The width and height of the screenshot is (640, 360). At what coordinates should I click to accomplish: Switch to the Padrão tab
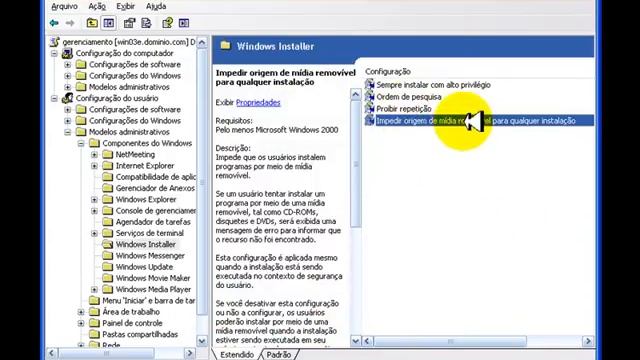click(279, 354)
